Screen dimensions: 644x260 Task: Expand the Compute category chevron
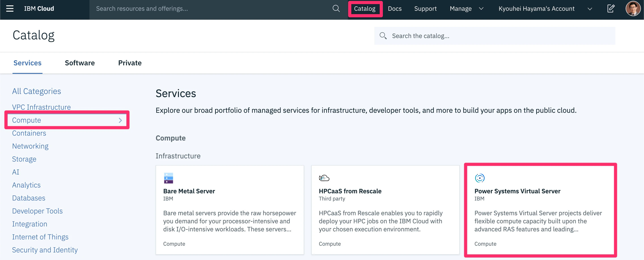coord(120,120)
